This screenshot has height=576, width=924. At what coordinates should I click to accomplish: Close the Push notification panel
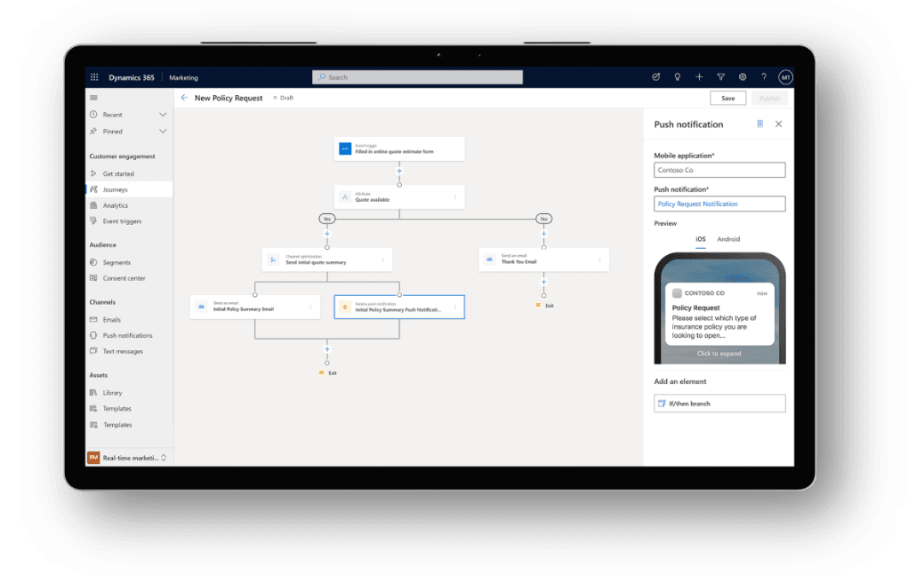[779, 124]
